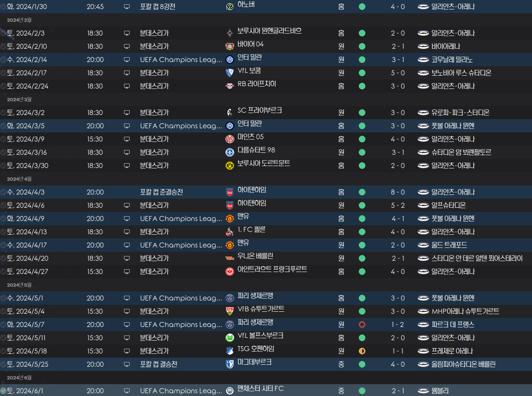Click the 프레제로 아레나 stadium name

pos(452,351)
